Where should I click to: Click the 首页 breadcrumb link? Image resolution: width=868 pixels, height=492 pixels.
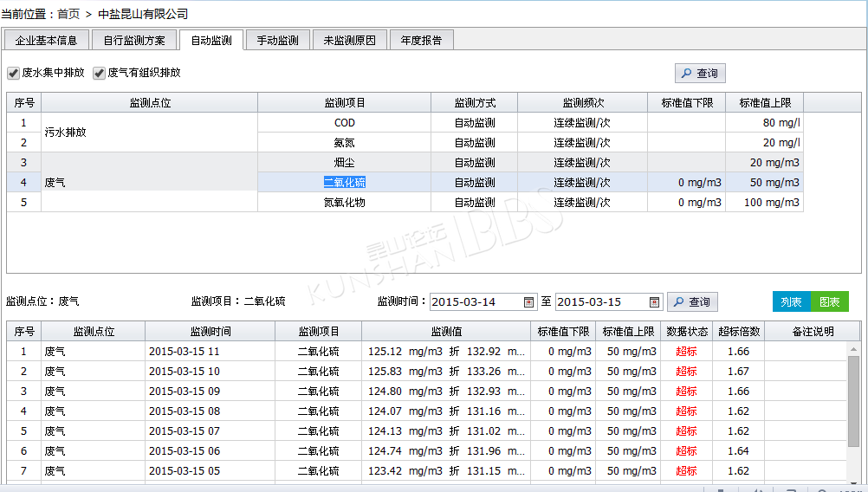click(69, 14)
